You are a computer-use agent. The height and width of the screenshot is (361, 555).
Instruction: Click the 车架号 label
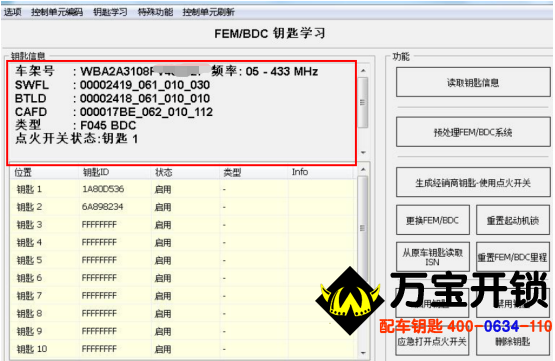click(35, 71)
